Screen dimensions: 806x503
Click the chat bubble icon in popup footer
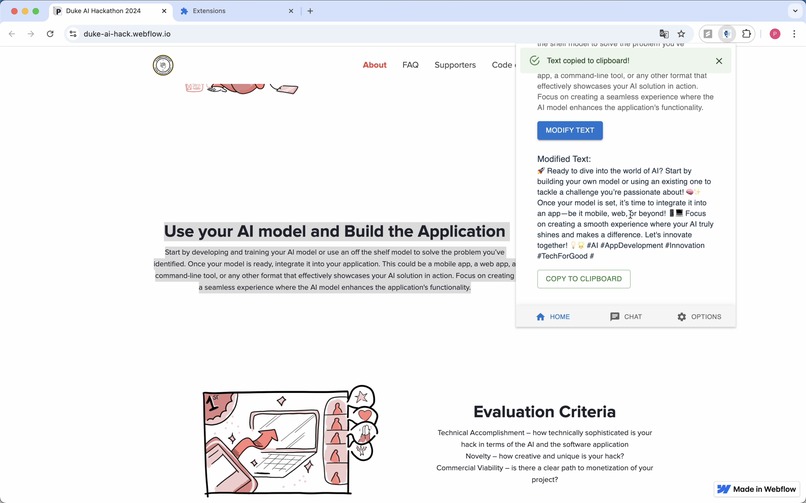pos(614,316)
